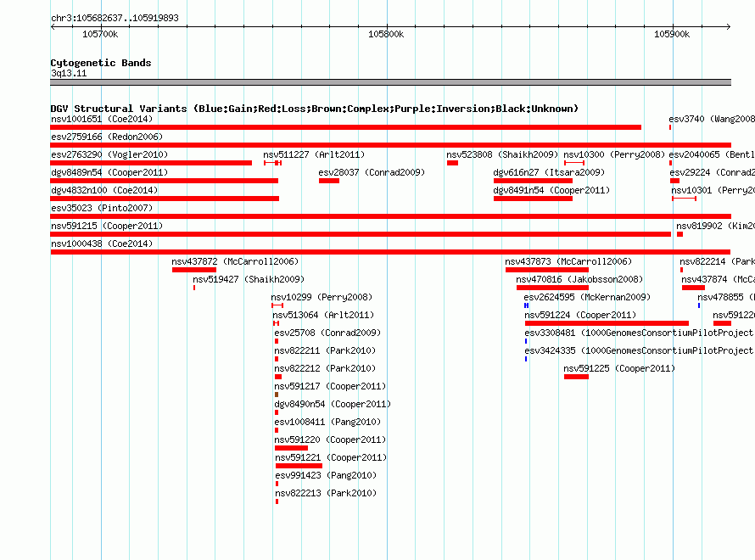Select nsv523808 (Shaikh2009) label
Screen dimensions: 755x560
click(502, 154)
